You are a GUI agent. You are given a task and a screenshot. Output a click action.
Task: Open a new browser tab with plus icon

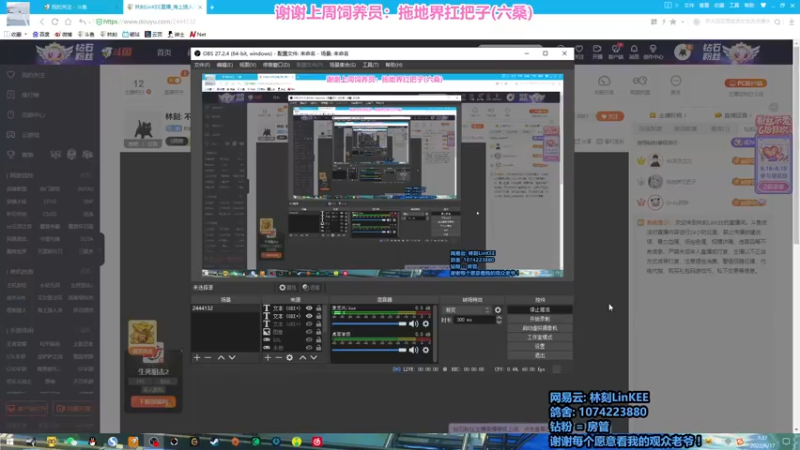coord(212,7)
